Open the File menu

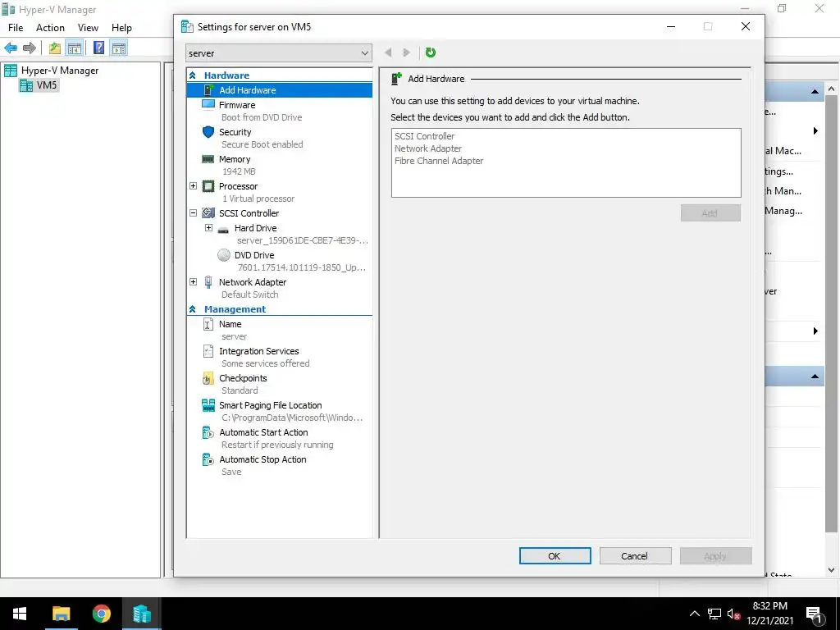[x=16, y=28]
